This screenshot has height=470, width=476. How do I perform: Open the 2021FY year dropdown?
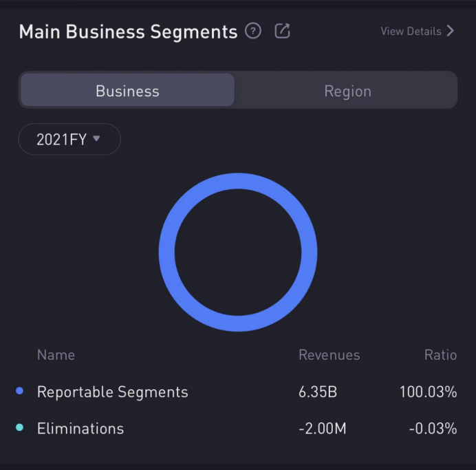[69, 139]
